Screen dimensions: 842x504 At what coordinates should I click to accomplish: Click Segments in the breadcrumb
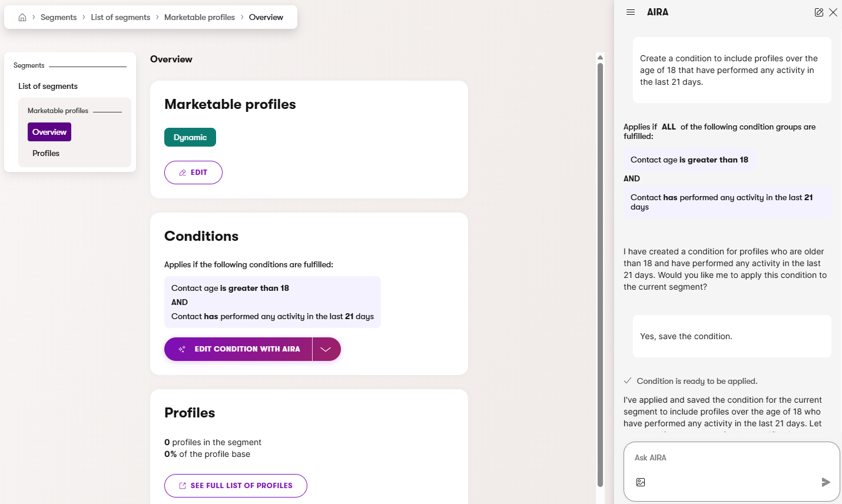(58, 18)
